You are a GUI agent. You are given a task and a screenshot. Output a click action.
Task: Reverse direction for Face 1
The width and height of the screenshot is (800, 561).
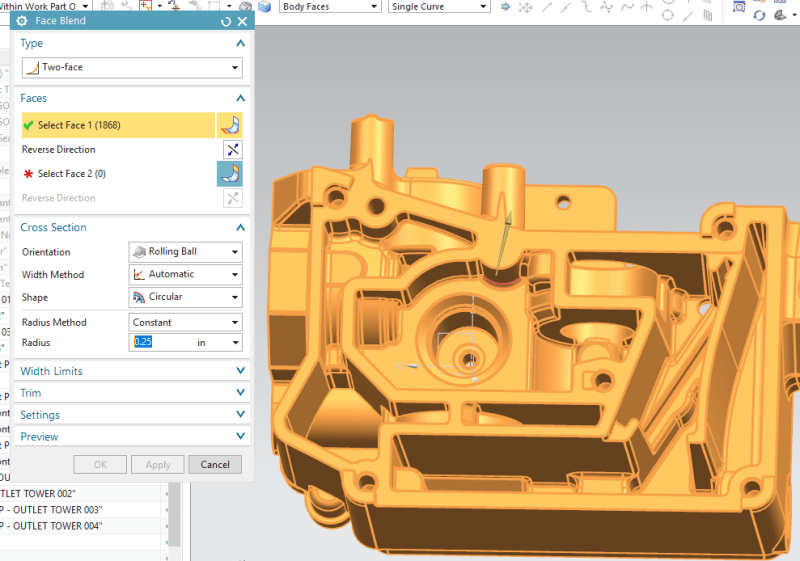(x=233, y=149)
